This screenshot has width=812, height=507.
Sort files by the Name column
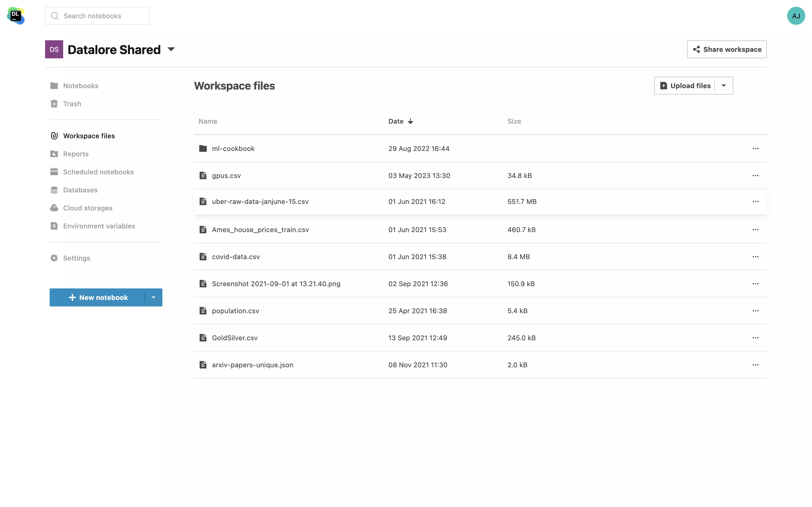208,121
